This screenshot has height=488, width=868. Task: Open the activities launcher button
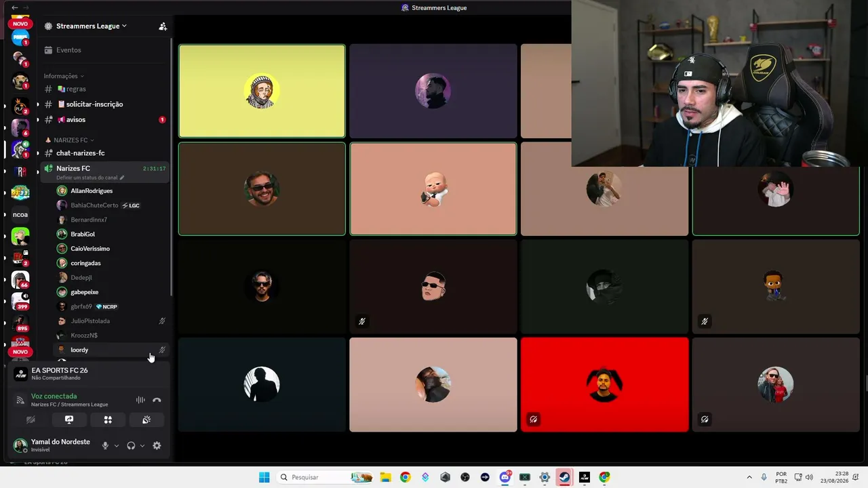pos(108,420)
